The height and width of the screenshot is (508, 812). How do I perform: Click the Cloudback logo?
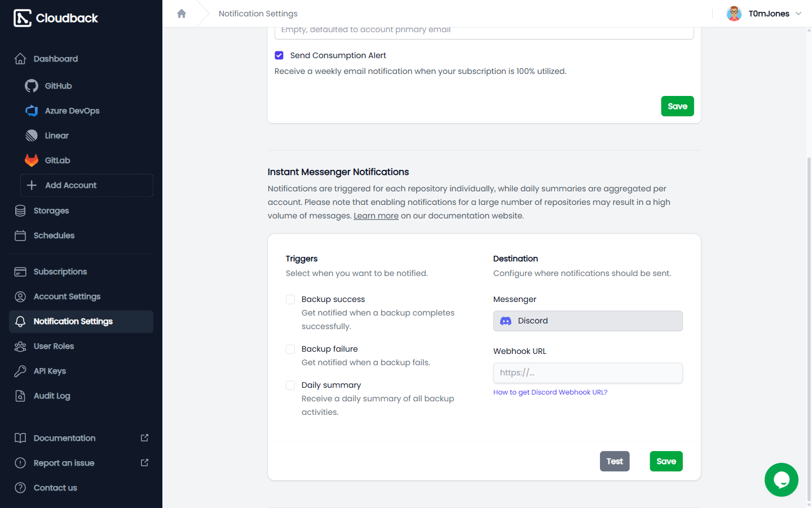[x=55, y=18]
